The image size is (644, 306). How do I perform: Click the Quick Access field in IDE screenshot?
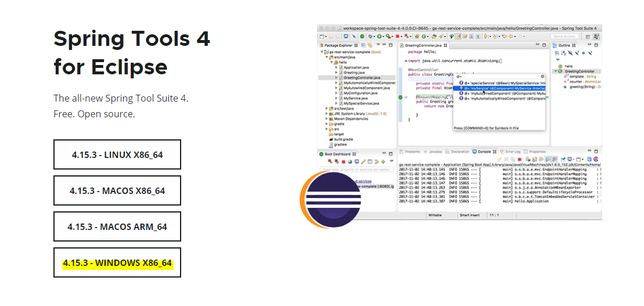tap(564, 37)
